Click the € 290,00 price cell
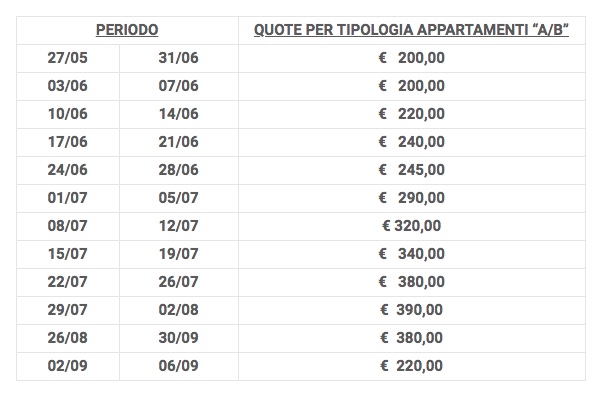The width and height of the screenshot is (600, 397). (411, 198)
